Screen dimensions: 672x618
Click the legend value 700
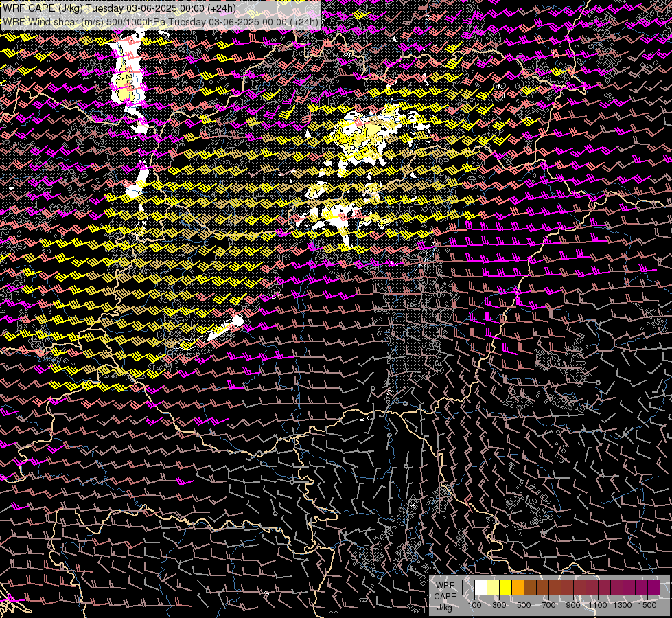pyautogui.click(x=548, y=605)
